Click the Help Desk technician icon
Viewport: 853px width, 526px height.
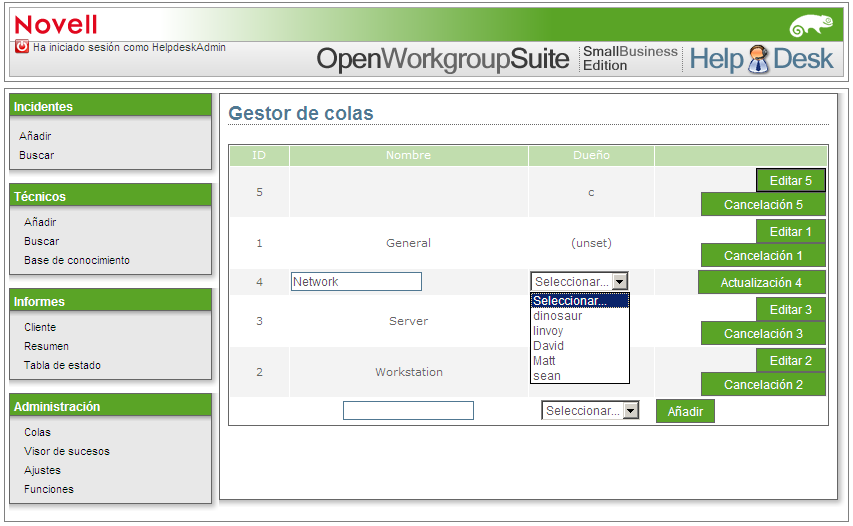click(x=758, y=59)
